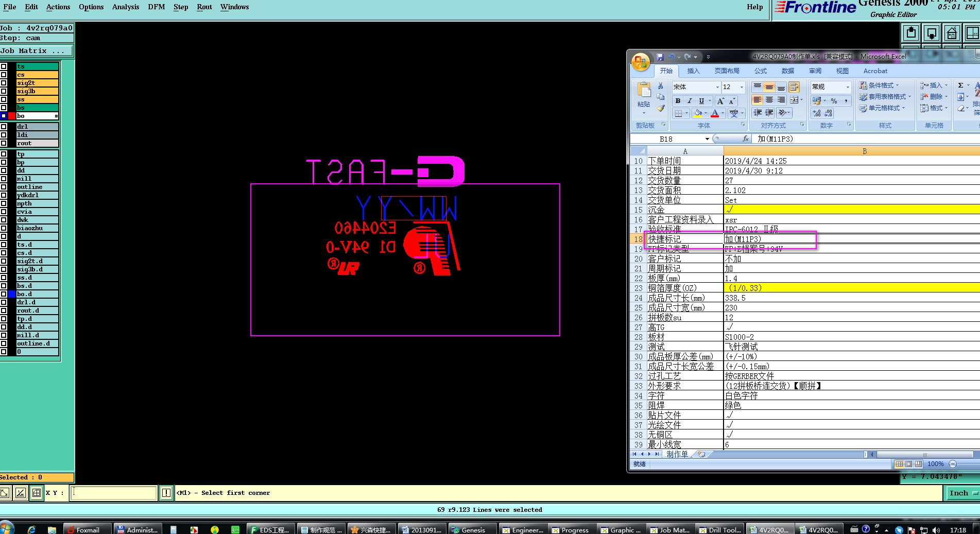Toggle the cs layer checkbox

tap(4, 75)
